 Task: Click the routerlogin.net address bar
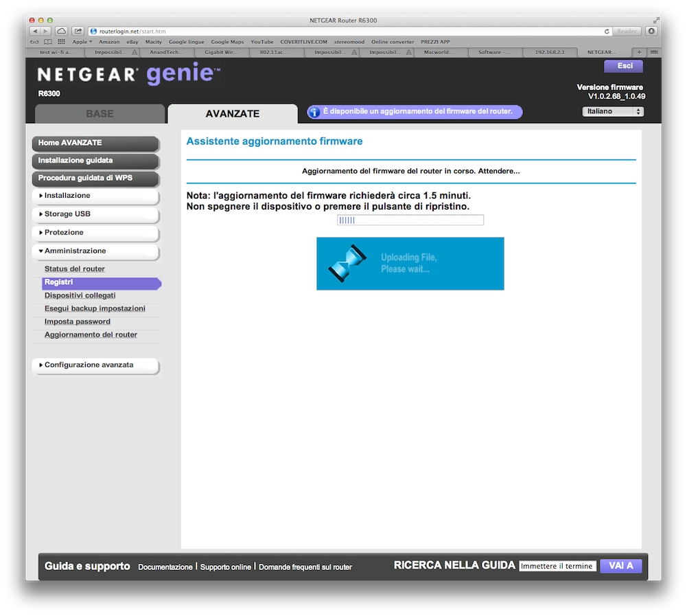tap(349, 31)
